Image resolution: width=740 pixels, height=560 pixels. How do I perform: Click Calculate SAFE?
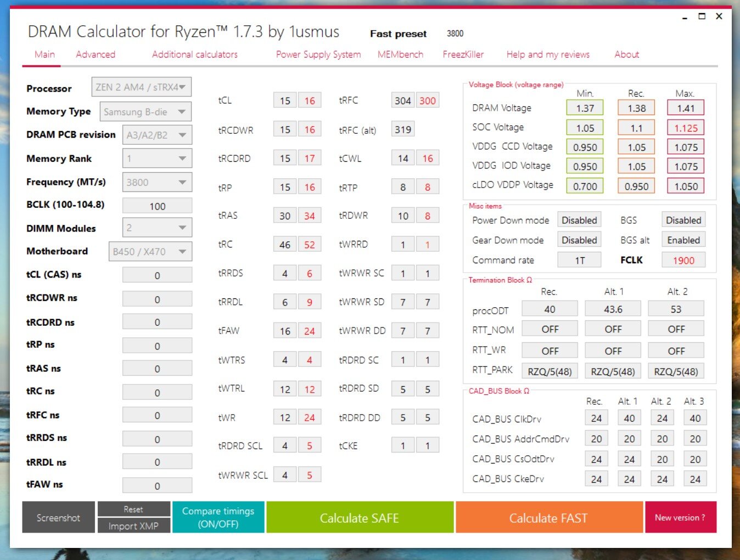point(360,517)
